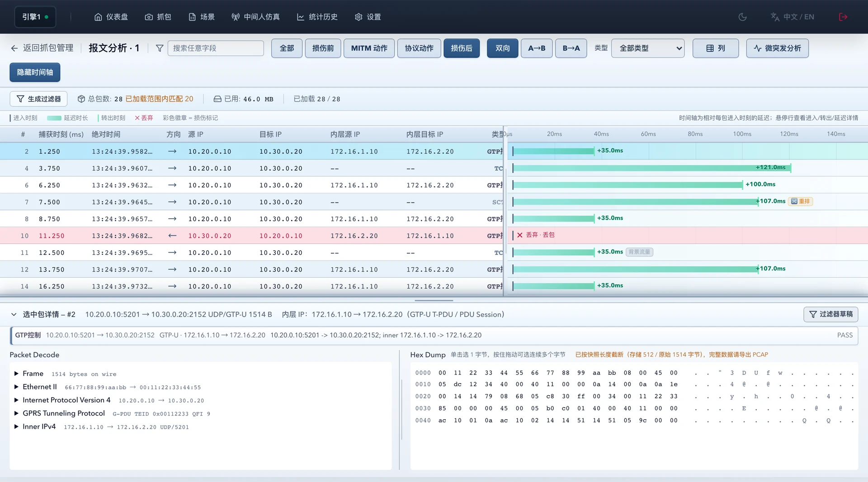
Task: Expand the Inner IPv4 node
Action: coord(16,426)
